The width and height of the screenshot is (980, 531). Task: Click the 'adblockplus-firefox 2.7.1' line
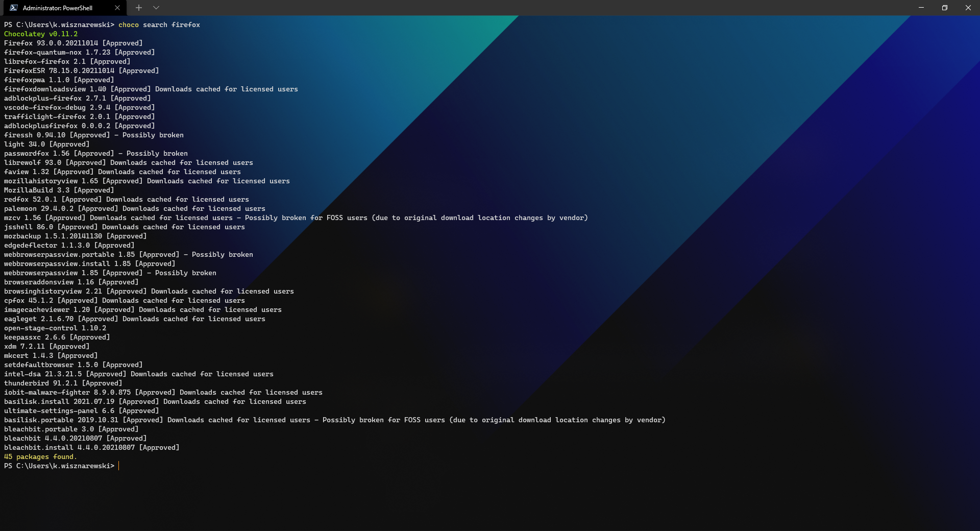(x=78, y=98)
